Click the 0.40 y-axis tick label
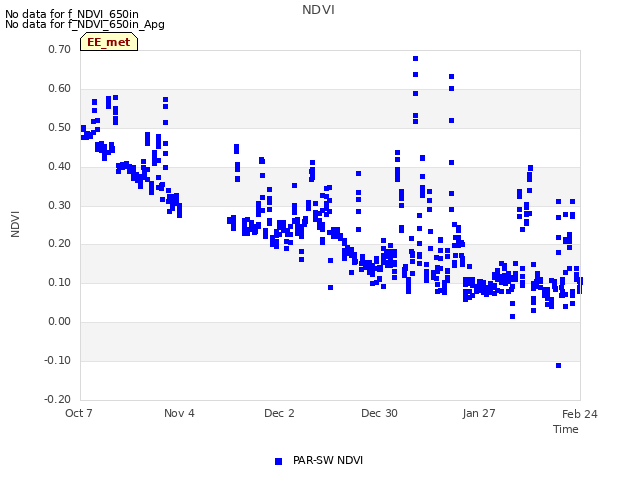640x480 pixels. click(x=60, y=166)
